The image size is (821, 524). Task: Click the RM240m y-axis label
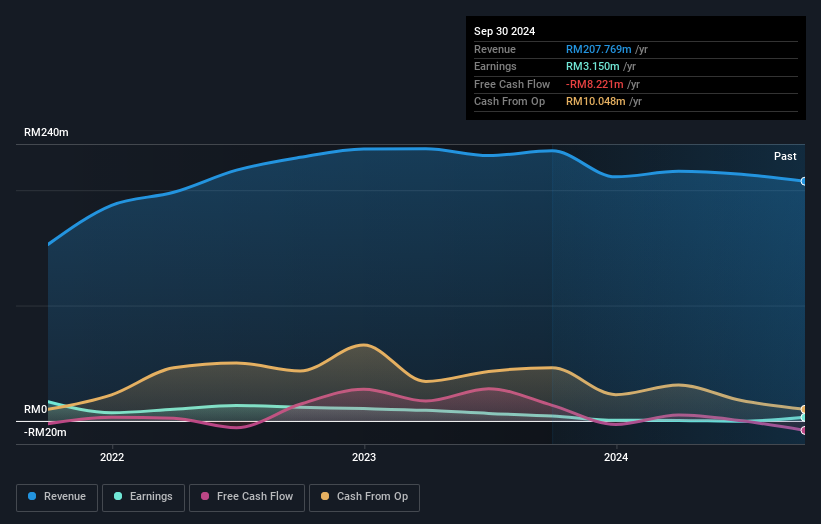click(x=46, y=132)
